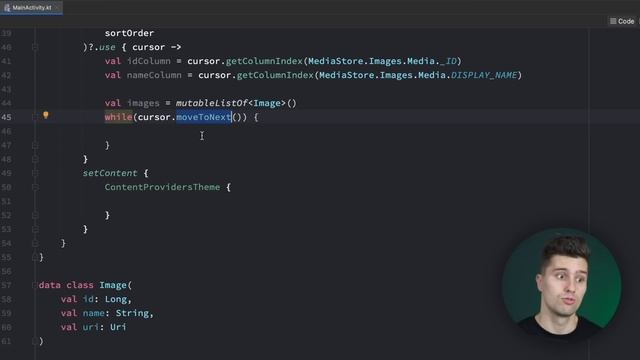
Task: Click line number 45 in the gutter
Action: [x=6, y=117]
